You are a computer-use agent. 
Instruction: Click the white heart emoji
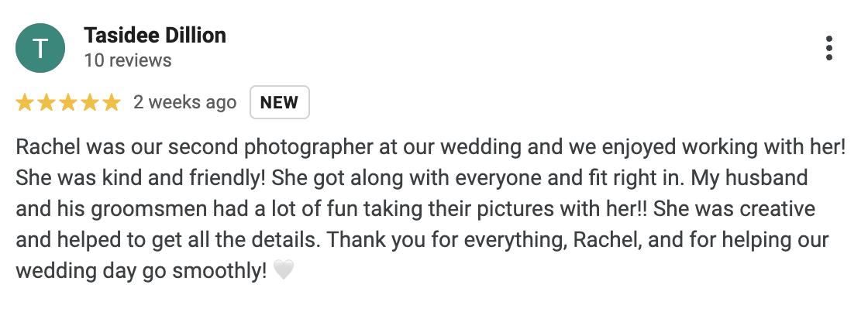click(x=284, y=270)
